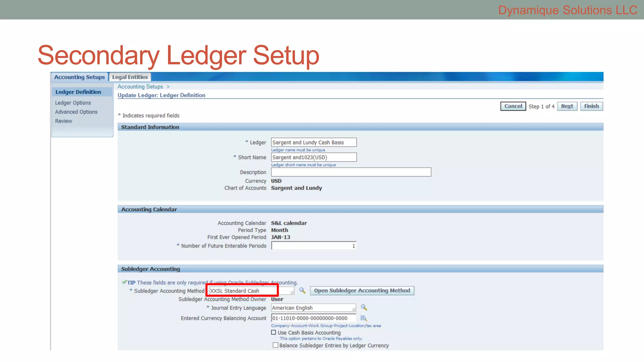This screenshot has width=644, height=362.
Task: Check Balance Subledger Entries by Ledger Currency
Action: pos(275,345)
